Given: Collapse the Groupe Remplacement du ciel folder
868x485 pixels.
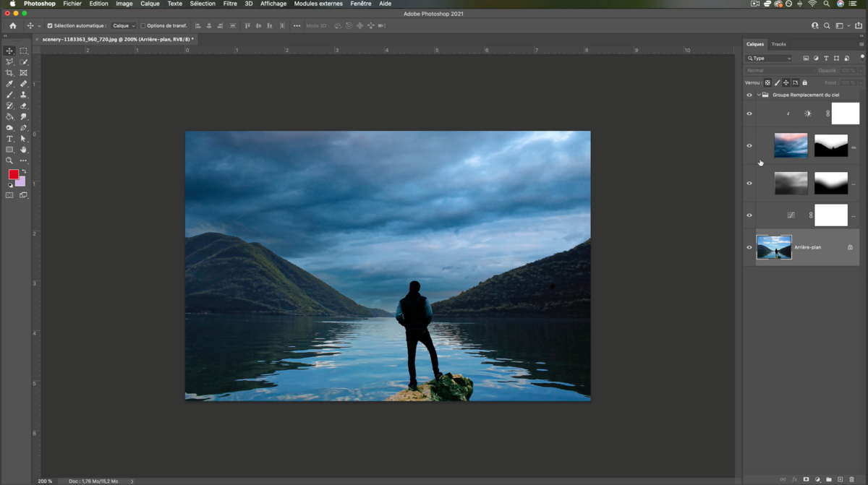Looking at the screenshot, I should [x=759, y=95].
